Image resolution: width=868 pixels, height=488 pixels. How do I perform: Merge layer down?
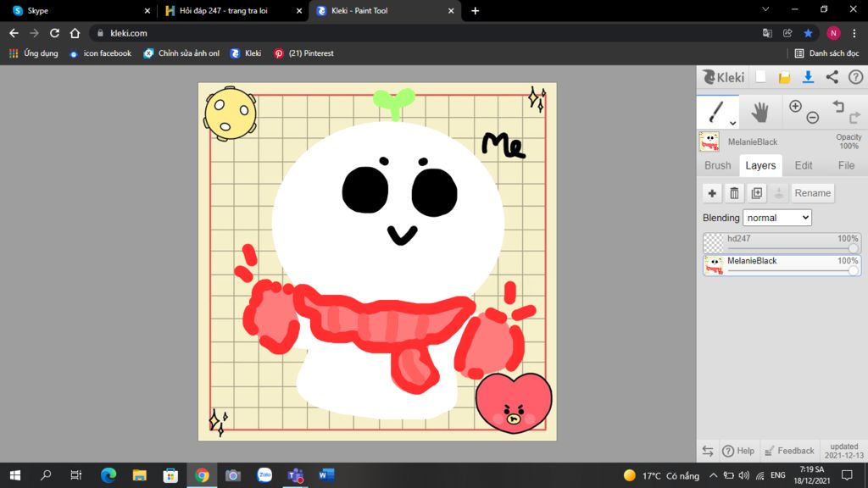pos(778,193)
